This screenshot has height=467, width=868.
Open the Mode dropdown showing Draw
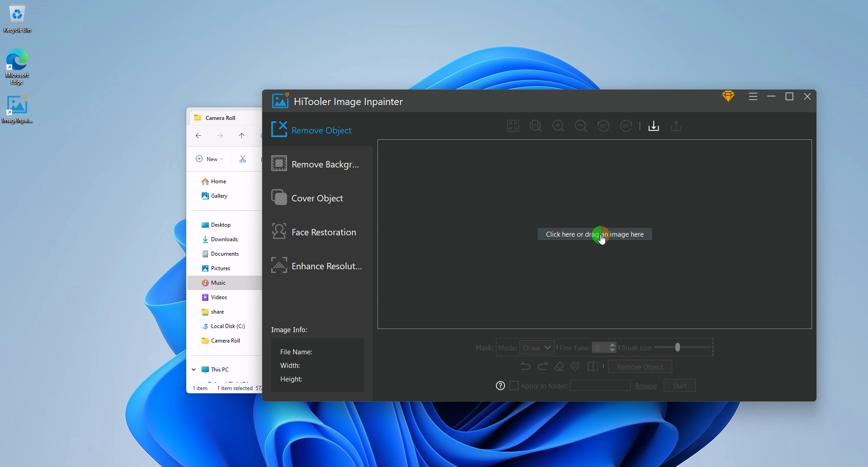[537, 348]
